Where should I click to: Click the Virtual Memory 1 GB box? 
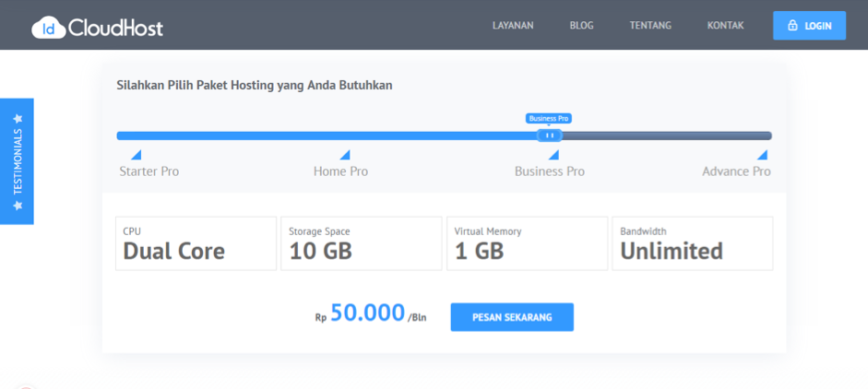527,243
